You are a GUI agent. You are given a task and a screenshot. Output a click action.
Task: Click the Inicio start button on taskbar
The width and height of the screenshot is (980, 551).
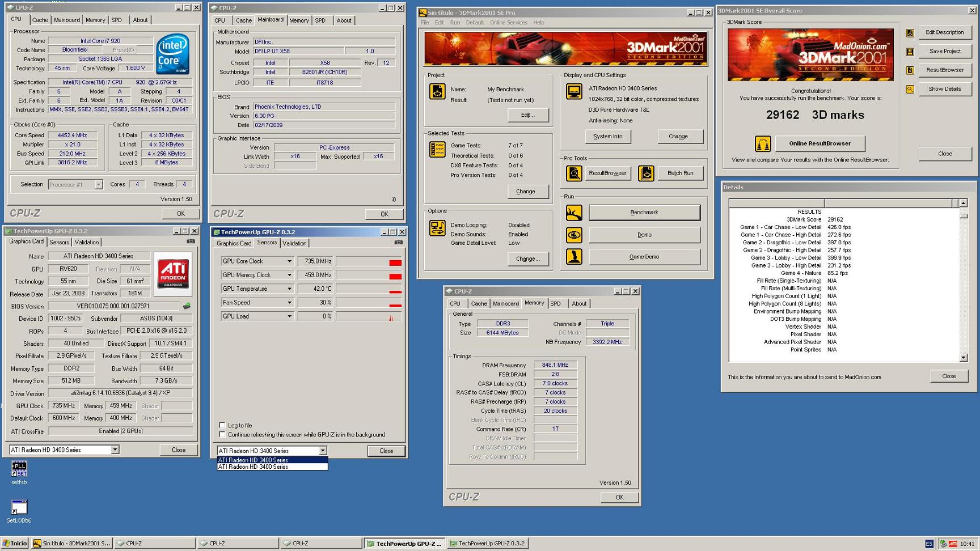[x=15, y=544]
